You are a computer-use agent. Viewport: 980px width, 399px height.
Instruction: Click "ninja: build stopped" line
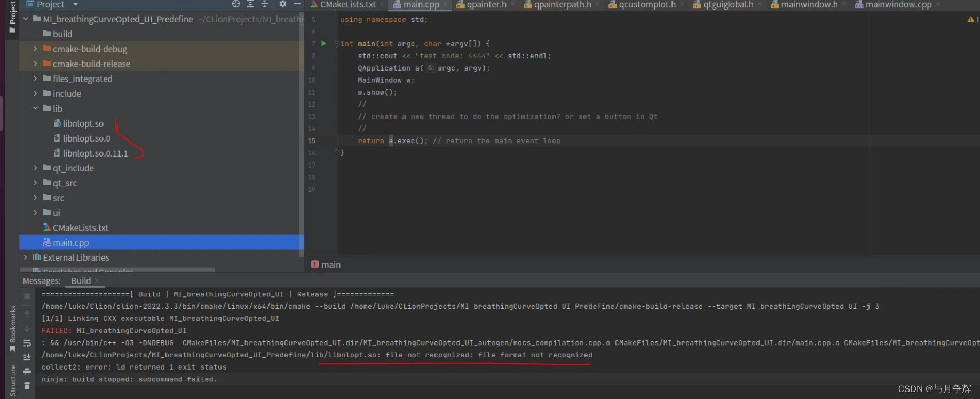(x=129, y=380)
